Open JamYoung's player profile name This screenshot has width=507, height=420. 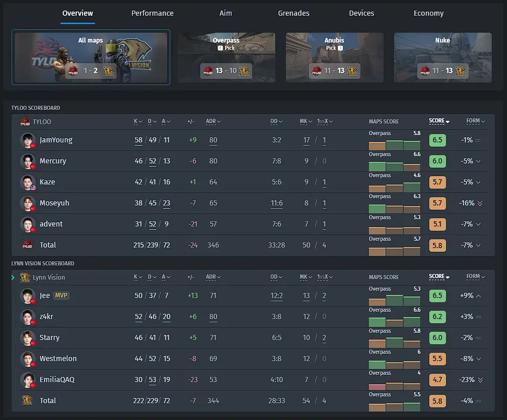[x=56, y=140]
